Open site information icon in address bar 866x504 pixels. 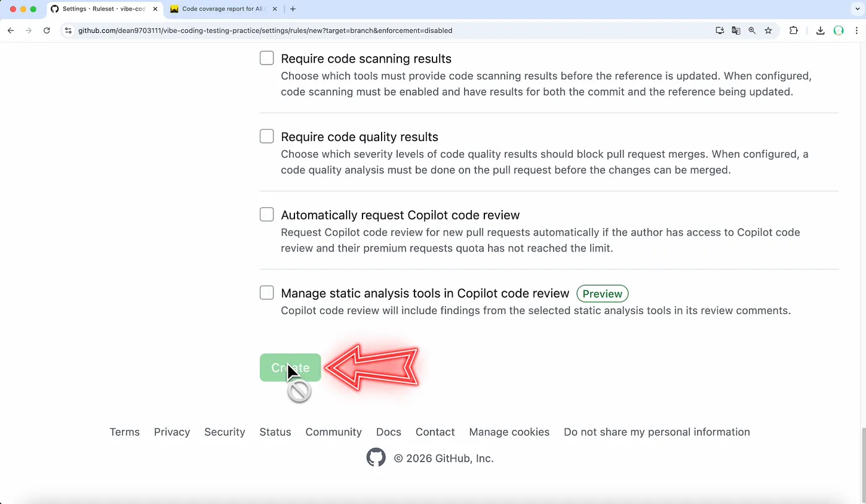[x=68, y=30]
